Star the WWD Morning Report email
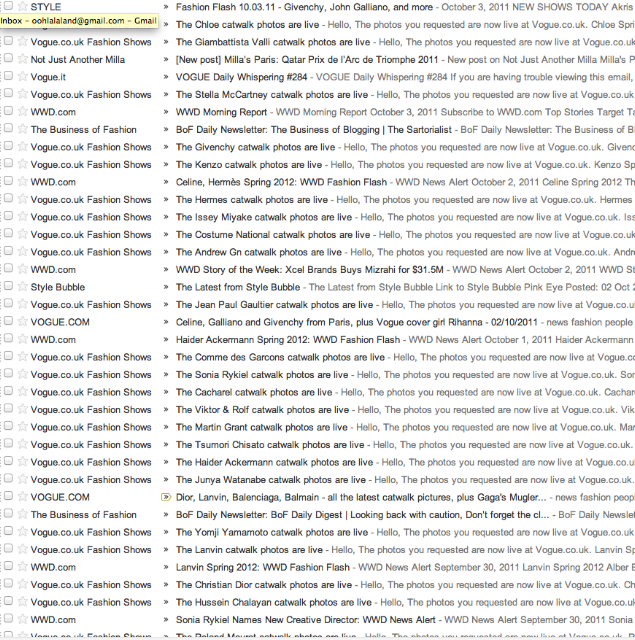Image resolution: width=635 pixels, height=640 pixels. [23, 111]
